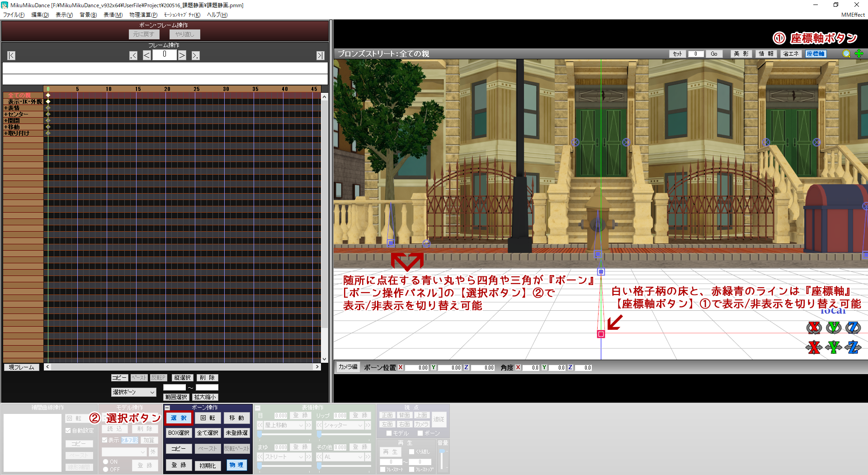Click the red X rotation axis icon
This screenshot has height=475, width=868.
tap(814, 328)
